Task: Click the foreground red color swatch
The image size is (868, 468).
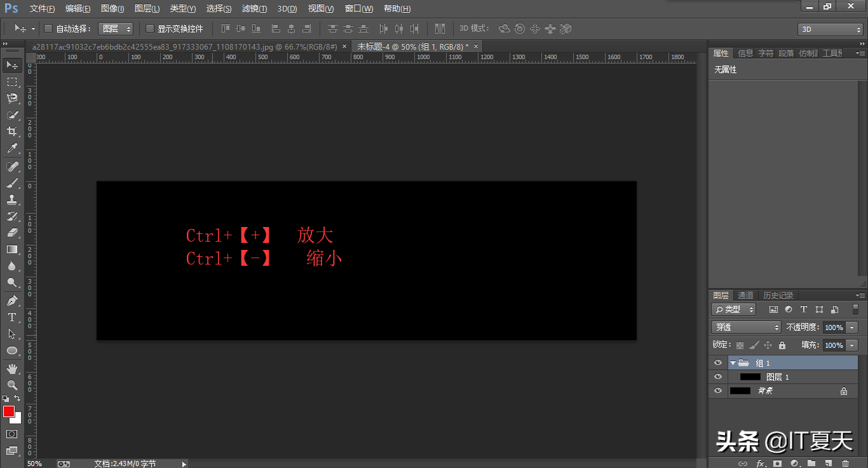Action: pos(8,411)
